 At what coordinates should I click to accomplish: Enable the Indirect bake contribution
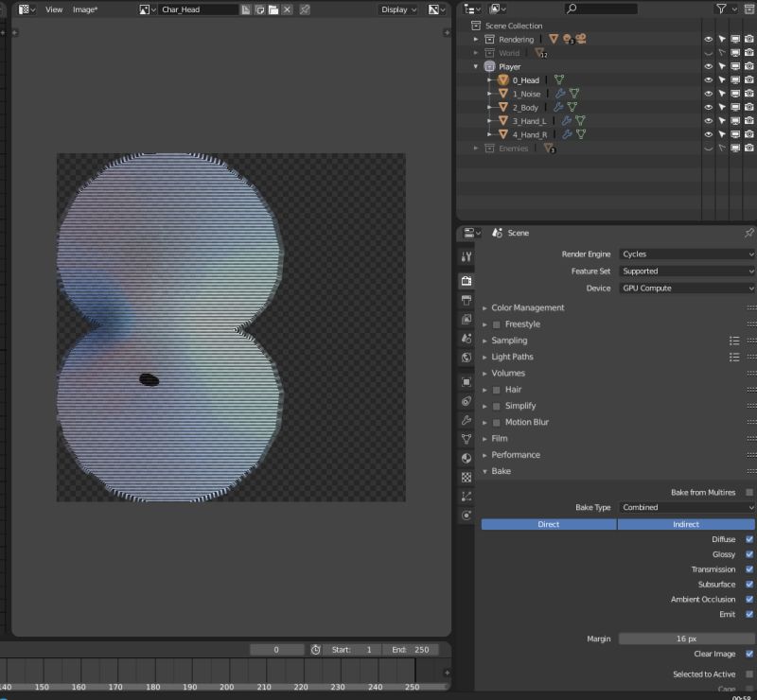(686, 524)
